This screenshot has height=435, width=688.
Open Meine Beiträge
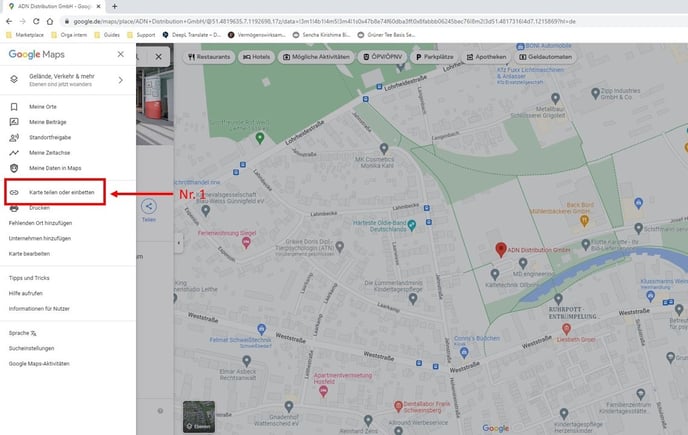pyautogui.click(x=47, y=122)
